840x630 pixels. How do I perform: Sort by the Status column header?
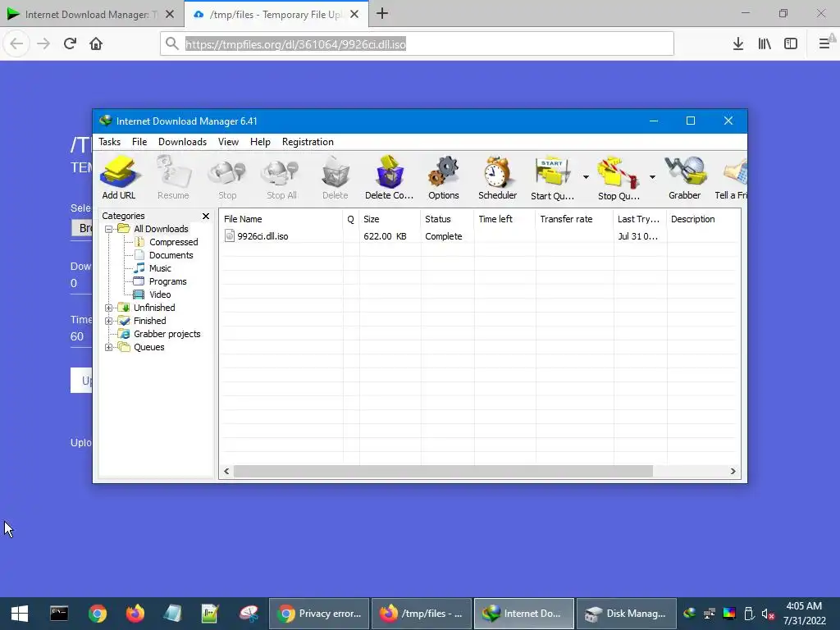click(x=447, y=219)
